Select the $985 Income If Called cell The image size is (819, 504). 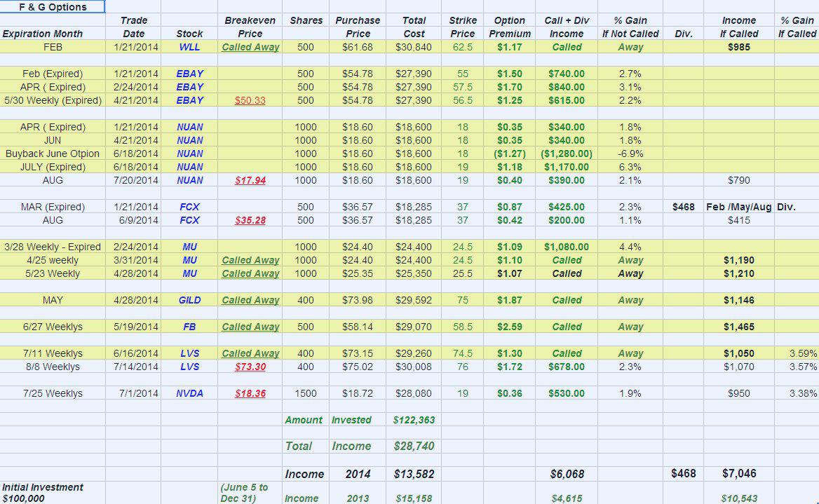(739, 47)
